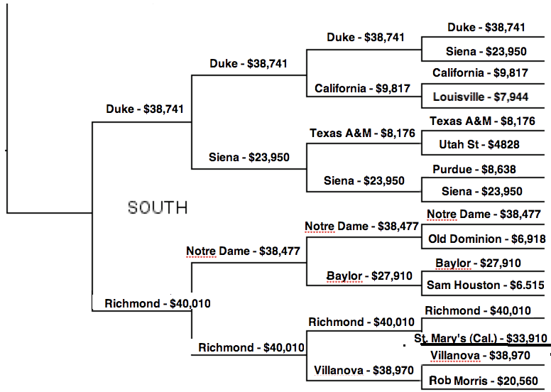Select Notre Dame - $38,477 Sweet Sixteen entry
Screen dimensions: 551x392
(x=243, y=251)
